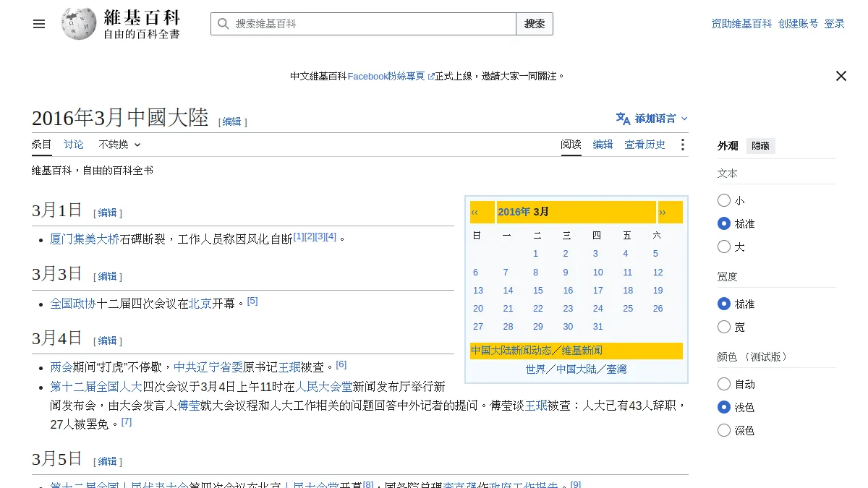Image resolution: width=868 pixels, height=488 pixels.
Task: Click the 搜索 search button
Action: [x=535, y=24]
